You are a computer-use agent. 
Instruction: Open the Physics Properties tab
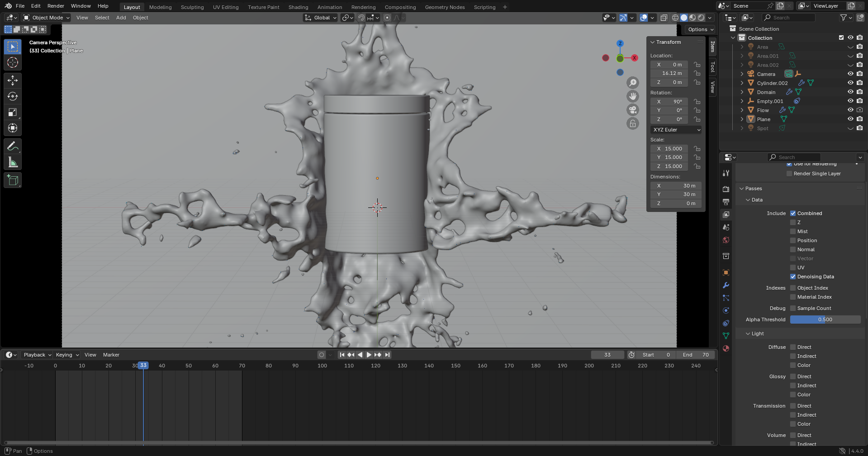click(x=726, y=310)
